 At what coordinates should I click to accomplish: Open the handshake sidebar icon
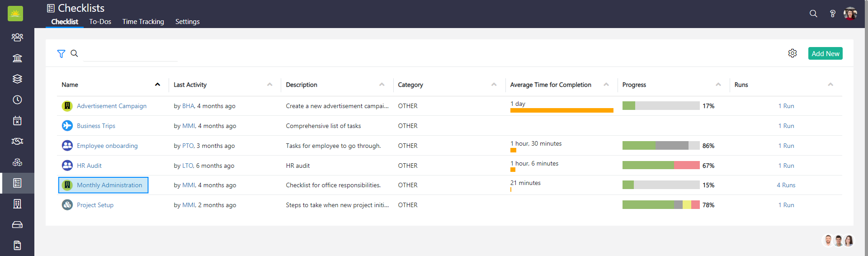[17, 141]
